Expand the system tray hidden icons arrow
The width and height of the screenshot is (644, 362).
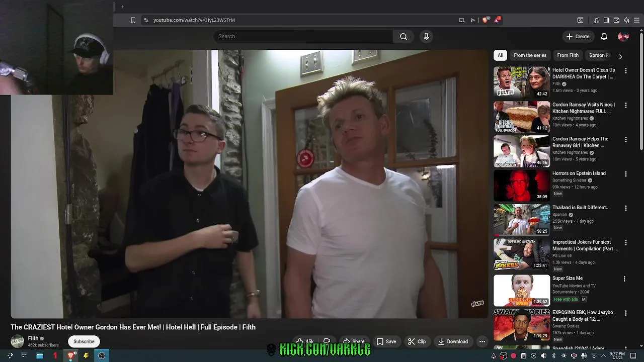pyautogui.click(x=603, y=356)
